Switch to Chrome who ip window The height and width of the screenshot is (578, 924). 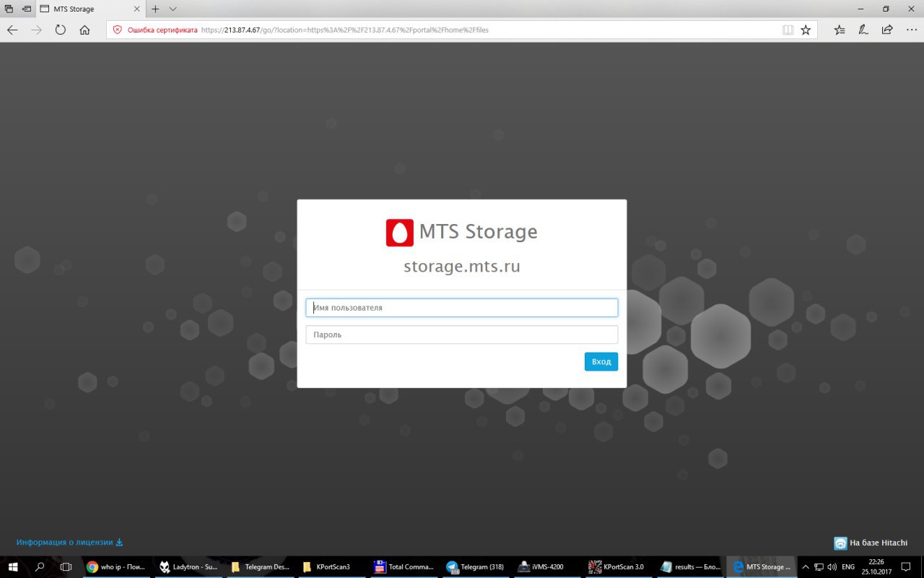[115, 567]
